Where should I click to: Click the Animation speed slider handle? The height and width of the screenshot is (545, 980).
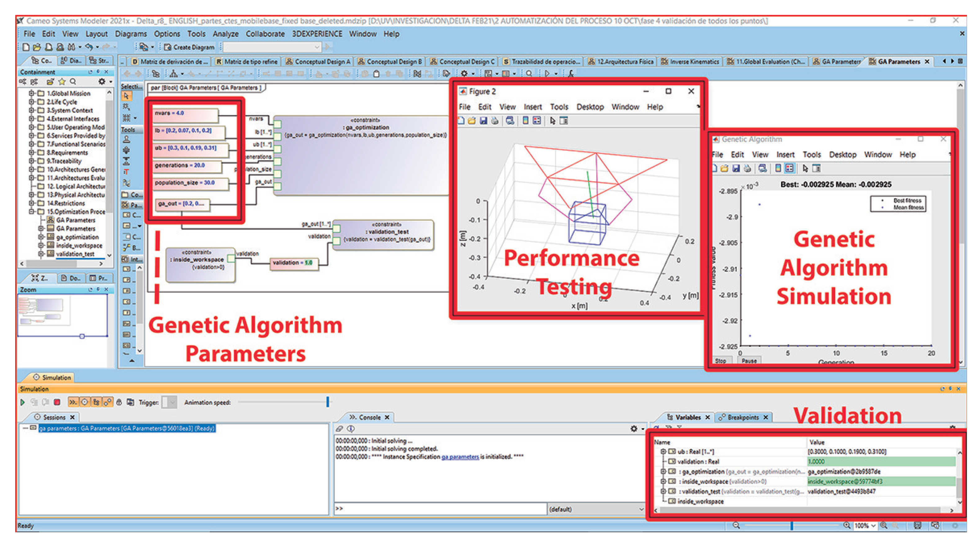(328, 402)
